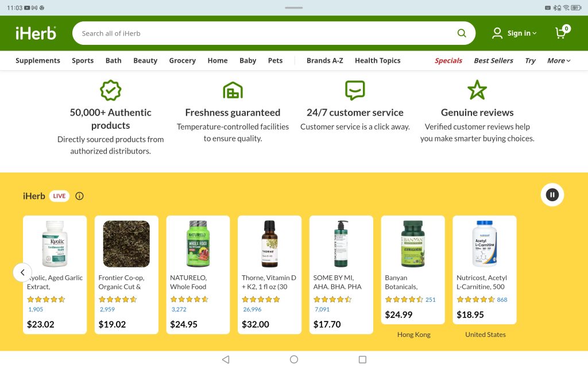Viewport: 588px width, 368px height.
Task: Go to Best Sellers
Action: [493, 60]
